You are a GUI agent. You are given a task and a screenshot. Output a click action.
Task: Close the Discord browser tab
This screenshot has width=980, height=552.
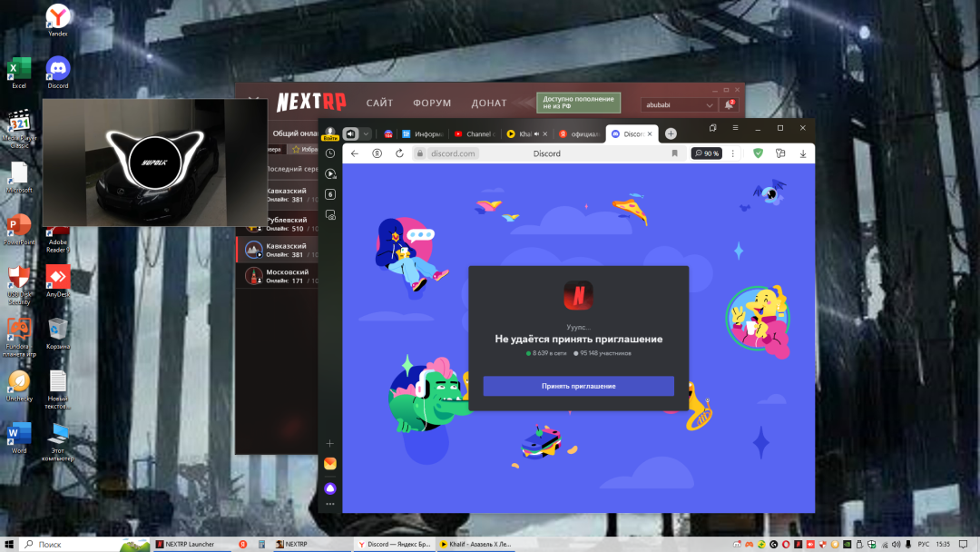(x=650, y=133)
